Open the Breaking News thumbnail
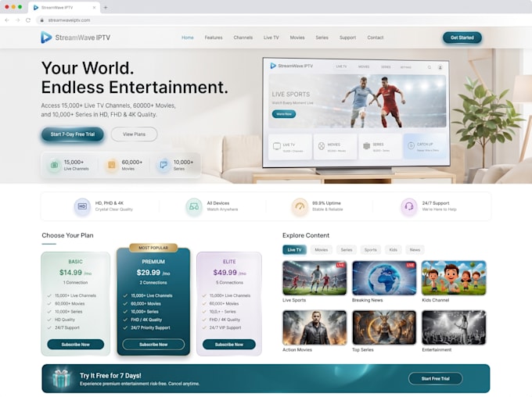Viewport: 532px width, 397px height. tap(384, 278)
